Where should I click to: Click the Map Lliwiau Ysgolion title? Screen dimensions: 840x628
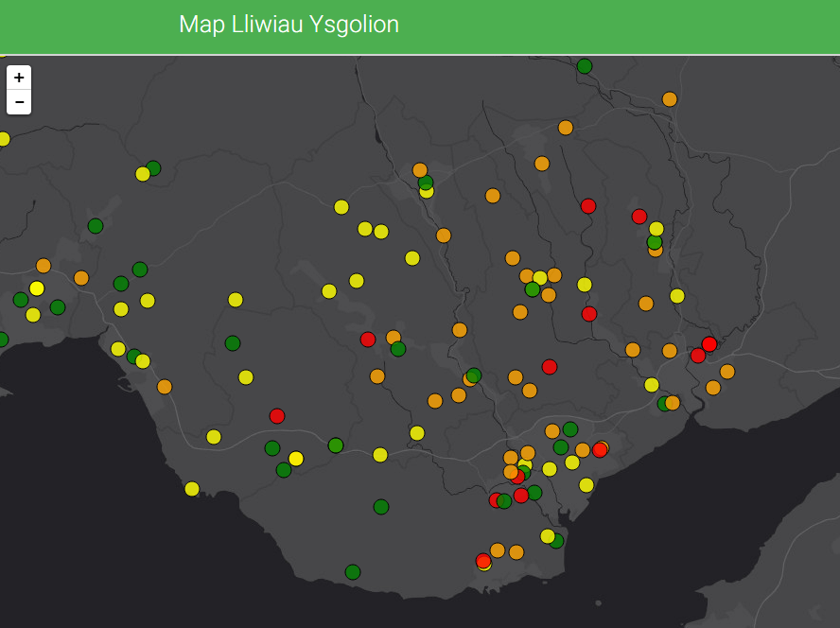pyautogui.click(x=289, y=24)
